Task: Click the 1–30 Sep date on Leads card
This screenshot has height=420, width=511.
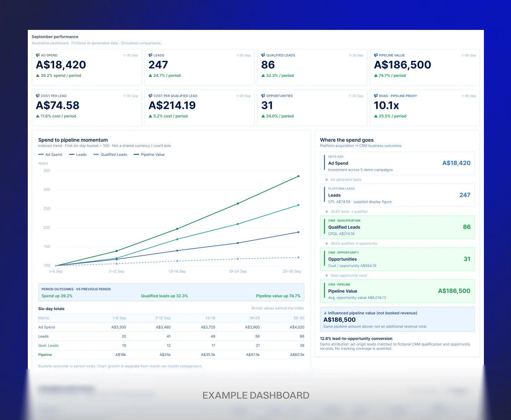Action: (243, 55)
